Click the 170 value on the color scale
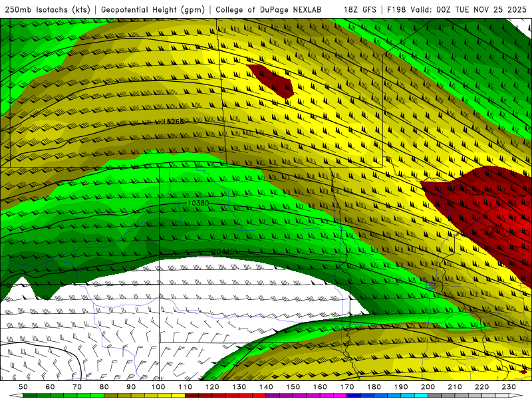The width and height of the screenshot is (532, 399). [x=347, y=387]
